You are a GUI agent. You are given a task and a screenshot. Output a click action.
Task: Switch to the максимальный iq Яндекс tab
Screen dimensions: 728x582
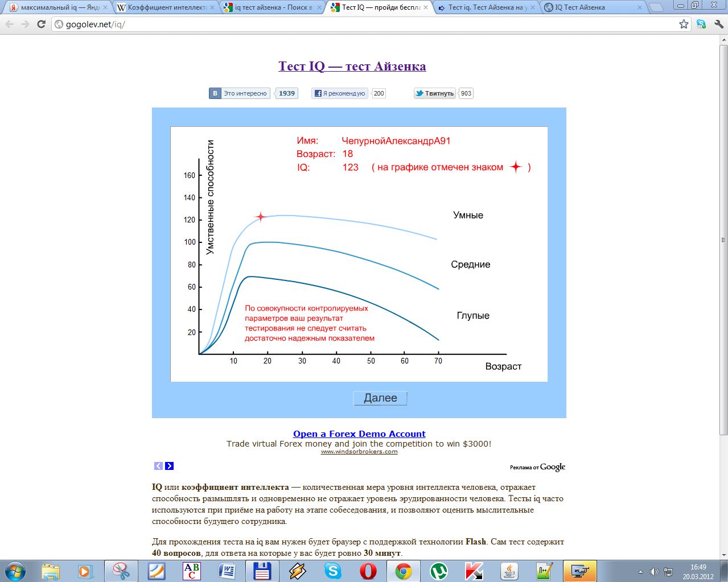55,7
